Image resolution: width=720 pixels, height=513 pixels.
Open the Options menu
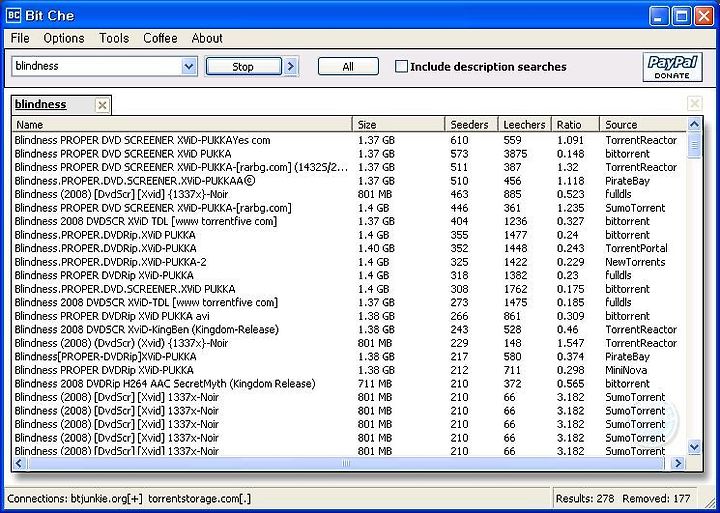tap(64, 38)
